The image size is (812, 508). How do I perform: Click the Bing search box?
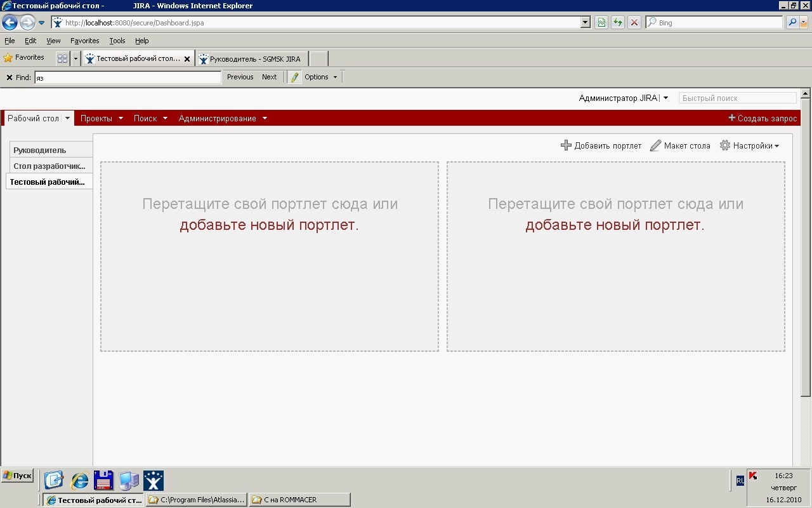coord(714,23)
